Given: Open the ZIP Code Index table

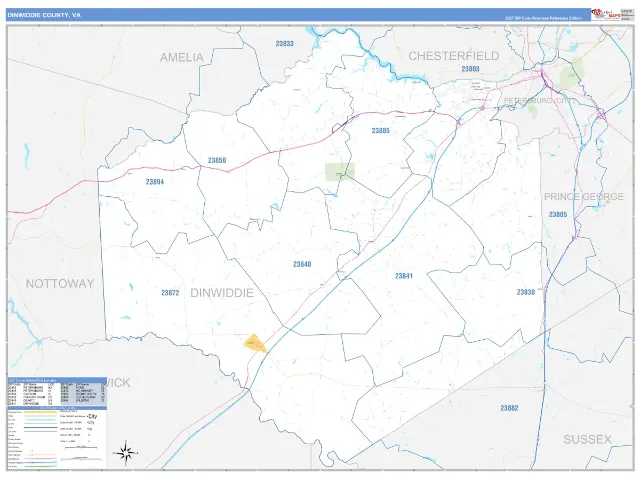Looking at the screenshot, I should pyautogui.click(x=58, y=391).
